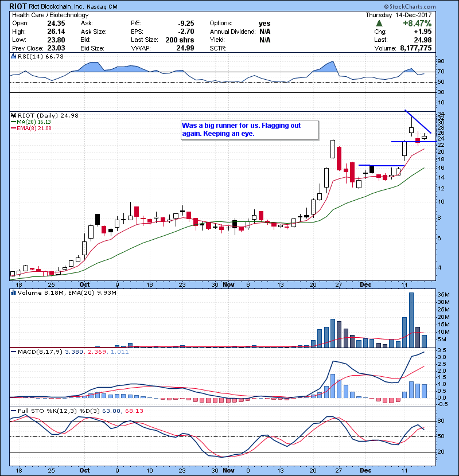Image resolution: width=459 pixels, height=476 pixels.
Task: Click the 'MA(20) 16.13' legend entry
Action: (34, 122)
